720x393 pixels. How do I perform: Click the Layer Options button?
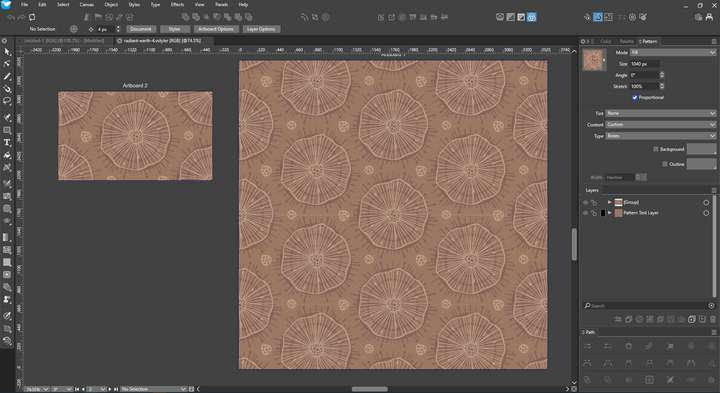[261, 29]
